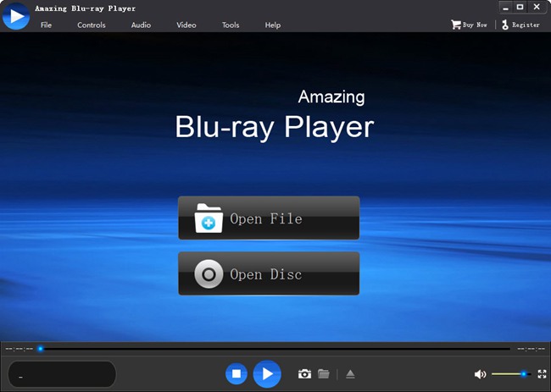Eject the disc with the eject icon
The width and height of the screenshot is (551, 392).
[x=350, y=374]
